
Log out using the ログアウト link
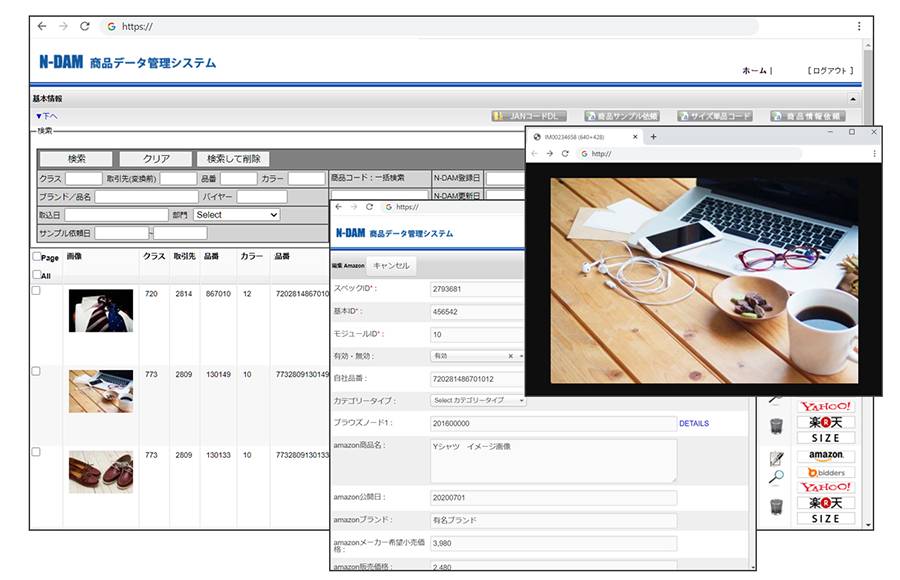coord(830,71)
